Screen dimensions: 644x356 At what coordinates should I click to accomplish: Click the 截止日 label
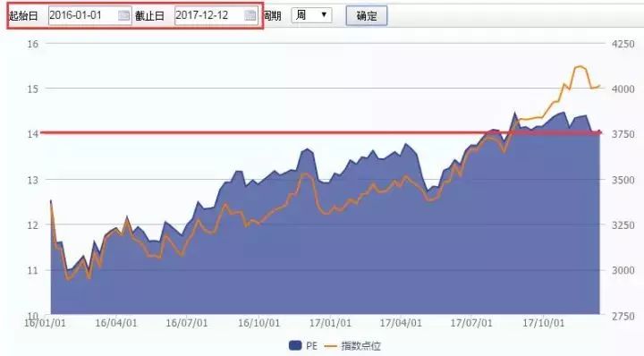pyautogui.click(x=149, y=16)
